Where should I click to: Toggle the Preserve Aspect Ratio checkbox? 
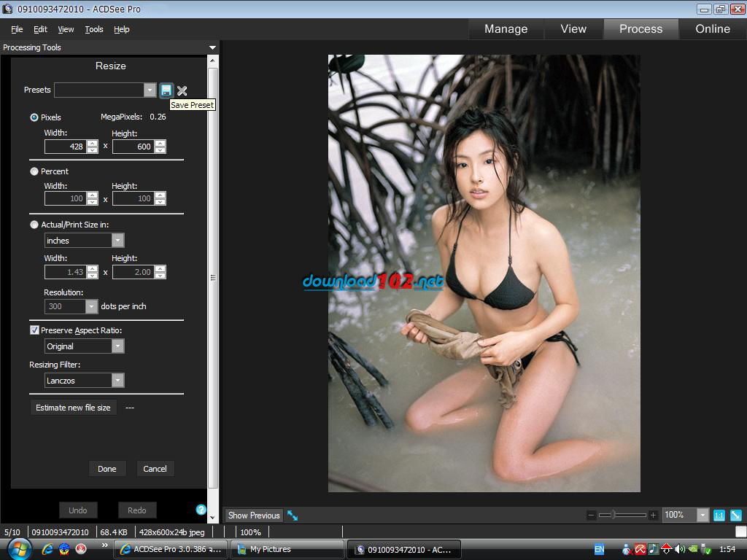[34, 330]
